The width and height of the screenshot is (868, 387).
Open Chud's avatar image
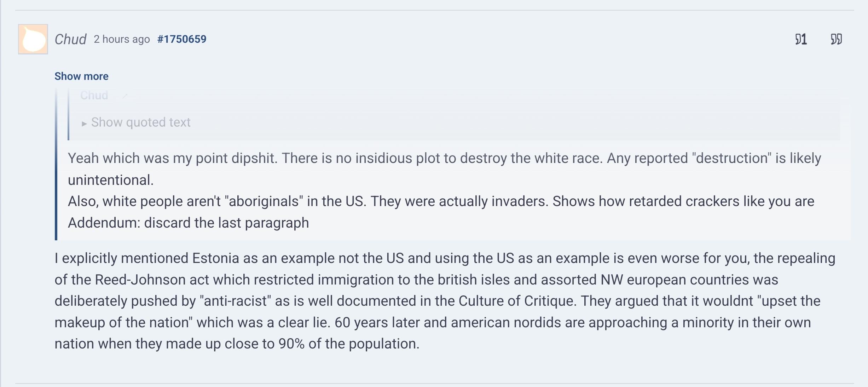(33, 39)
